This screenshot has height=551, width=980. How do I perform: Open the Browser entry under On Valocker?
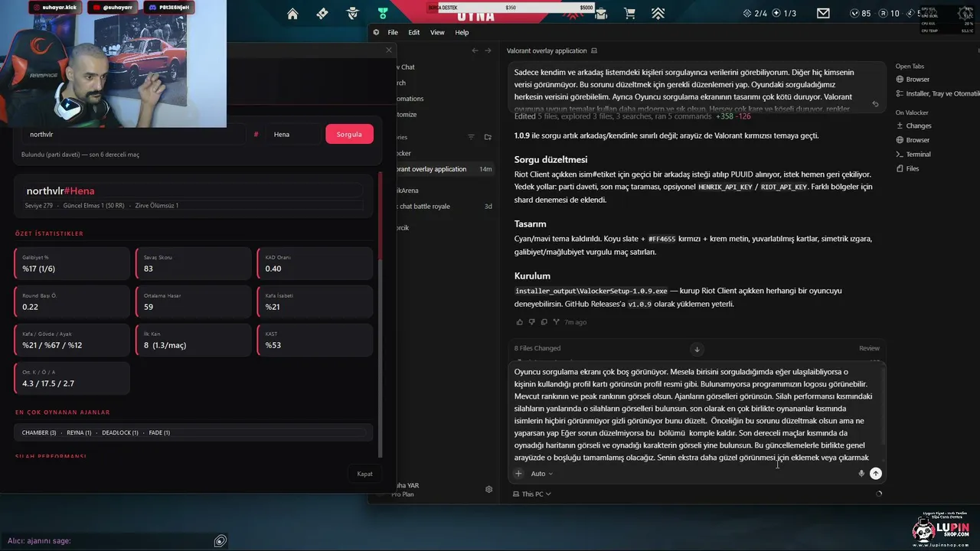[913, 140]
